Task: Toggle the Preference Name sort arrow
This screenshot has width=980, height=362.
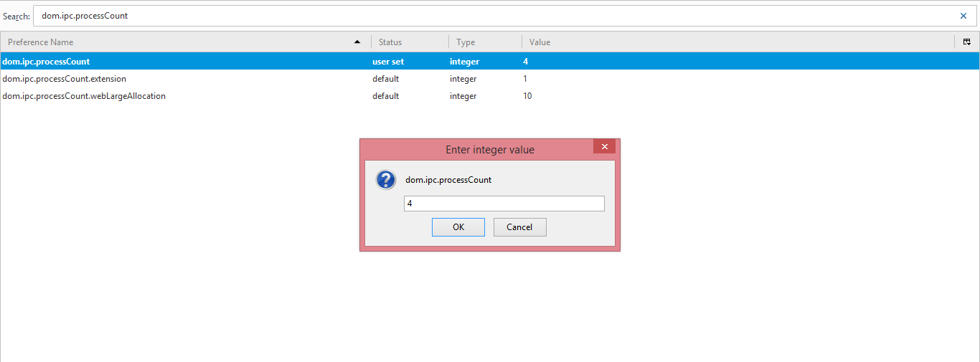Action: pyautogui.click(x=357, y=42)
